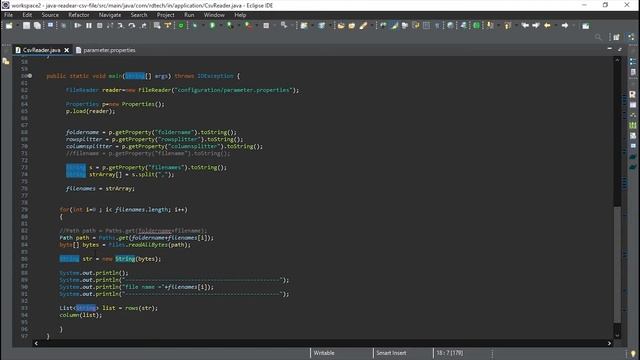The image size is (640, 360).
Task: Click the horizontal scrollbar left arrow
Action: (x=36, y=343)
